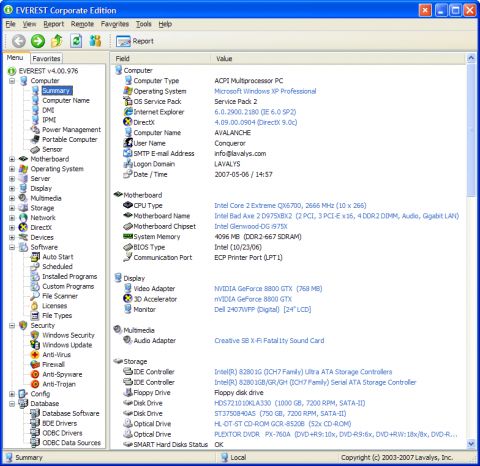This screenshot has width=480, height=466.
Task: Expand the Storage tree node
Action: [12, 208]
